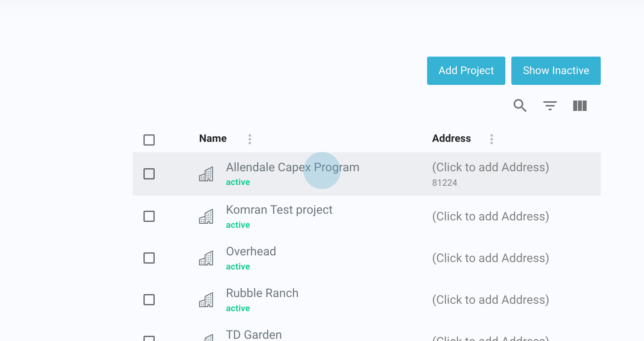This screenshot has height=341, width=644.
Task: Click building icon for Allendale Capex Program
Action: (206, 174)
